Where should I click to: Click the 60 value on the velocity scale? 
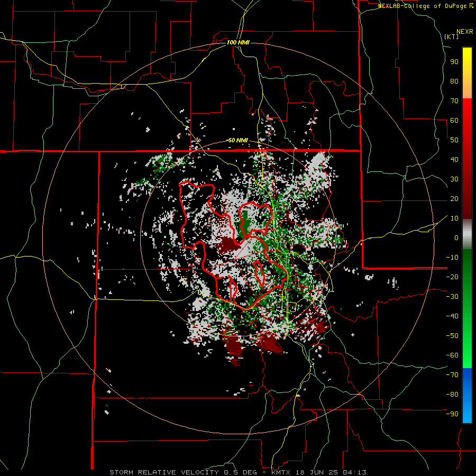(454, 120)
